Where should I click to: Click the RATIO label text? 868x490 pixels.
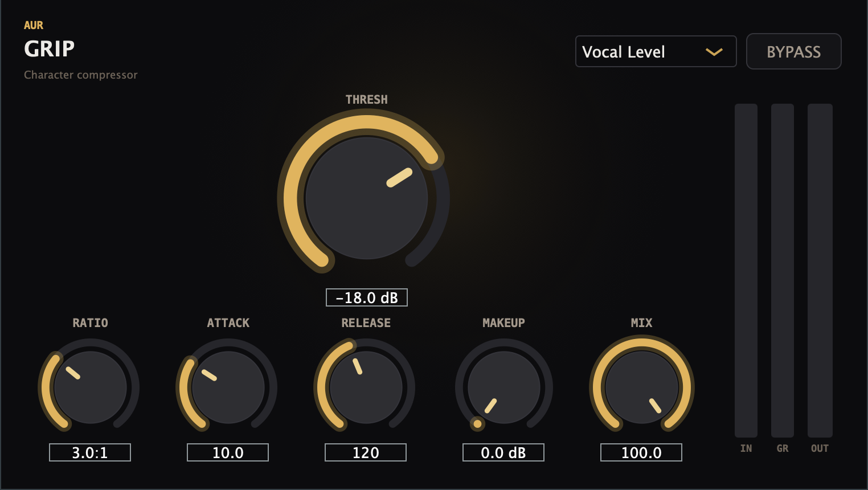click(90, 323)
